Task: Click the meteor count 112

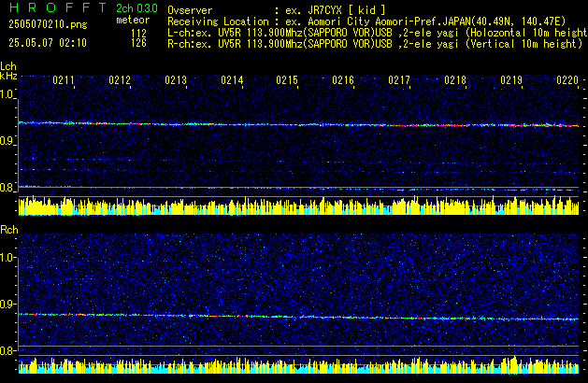Action: click(138, 34)
